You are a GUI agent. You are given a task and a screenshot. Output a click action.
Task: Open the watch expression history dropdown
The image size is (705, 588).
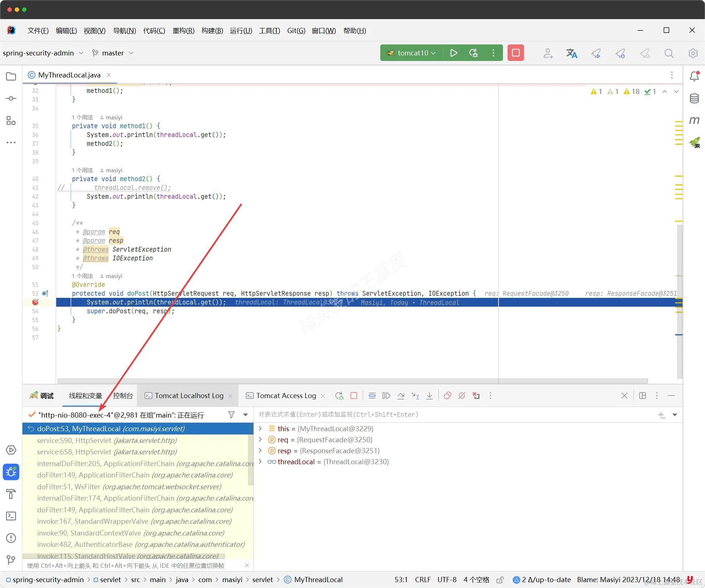[x=675, y=415]
